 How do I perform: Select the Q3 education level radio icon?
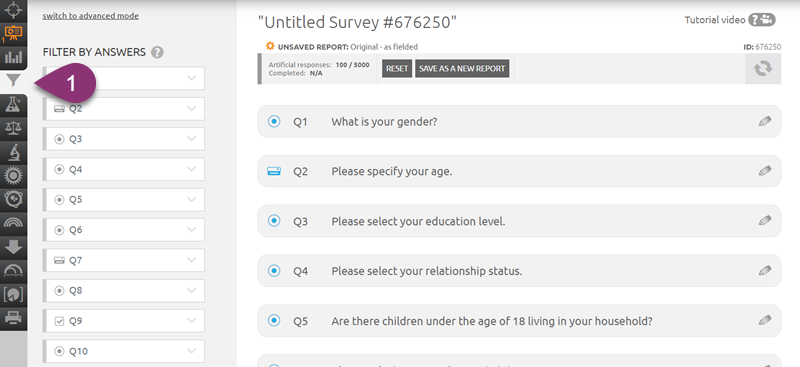[274, 221]
